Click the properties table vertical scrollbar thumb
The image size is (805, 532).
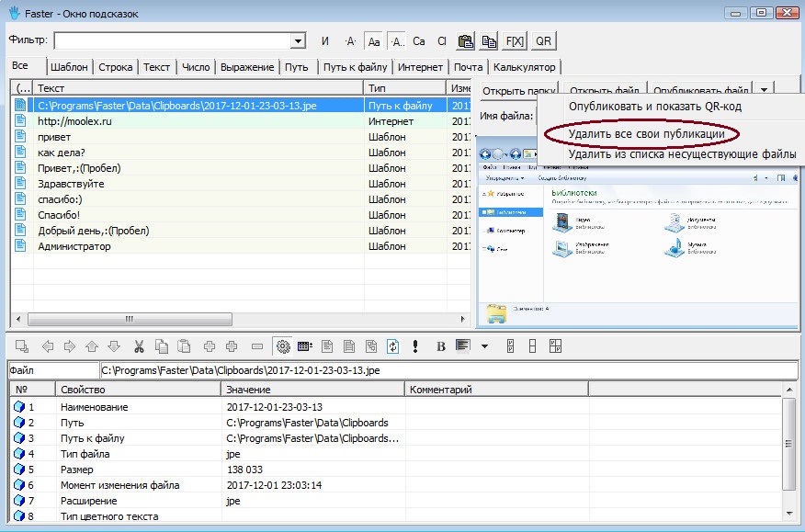789,443
